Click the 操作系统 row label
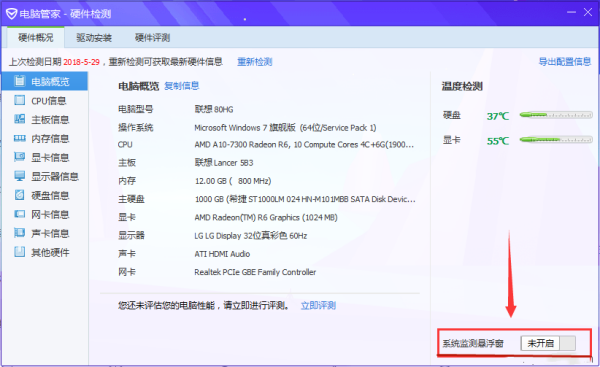This screenshot has height=367, width=600. [x=135, y=127]
